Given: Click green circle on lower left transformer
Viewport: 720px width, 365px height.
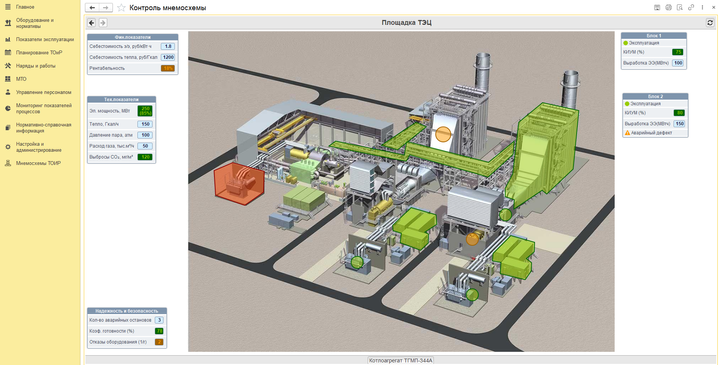Looking at the screenshot, I should [x=357, y=262].
